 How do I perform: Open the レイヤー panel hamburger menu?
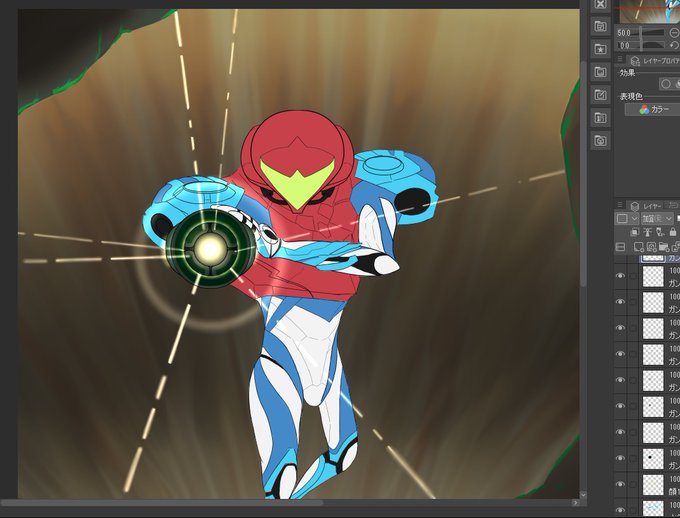(620, 204)
